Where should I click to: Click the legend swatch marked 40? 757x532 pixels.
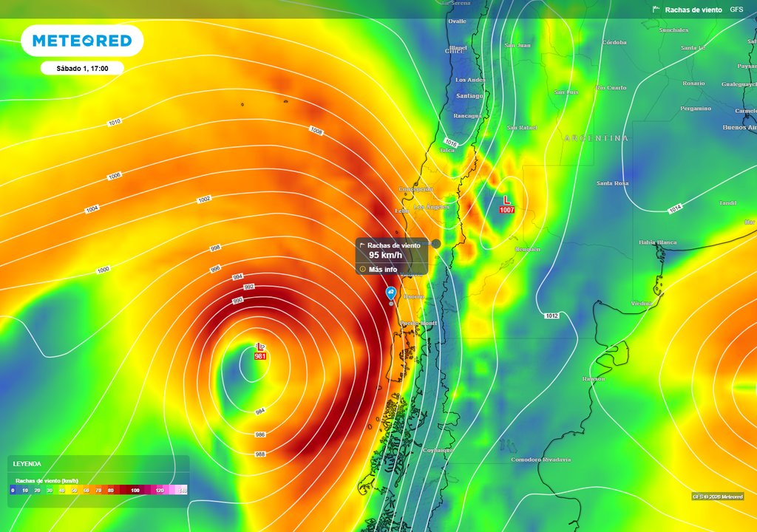tap(62, 491)
